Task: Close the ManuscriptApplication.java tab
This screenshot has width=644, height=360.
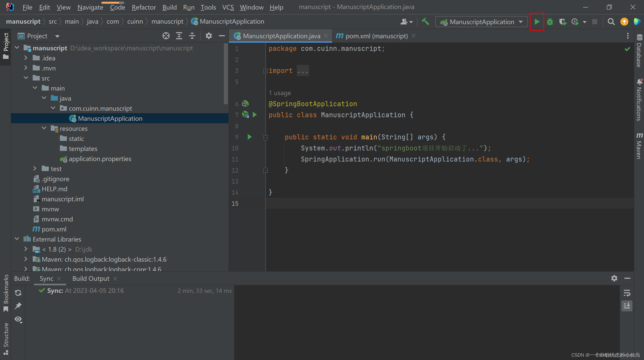Action: click(326, 36)
